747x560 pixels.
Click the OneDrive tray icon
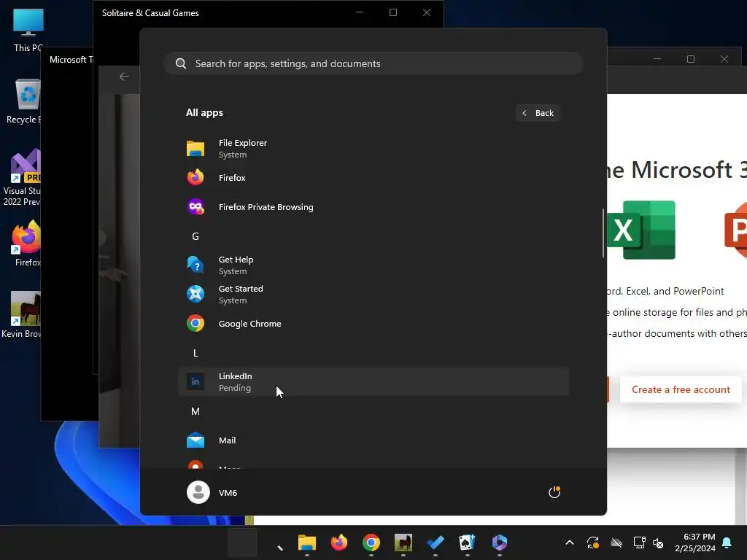pos(616,542)
